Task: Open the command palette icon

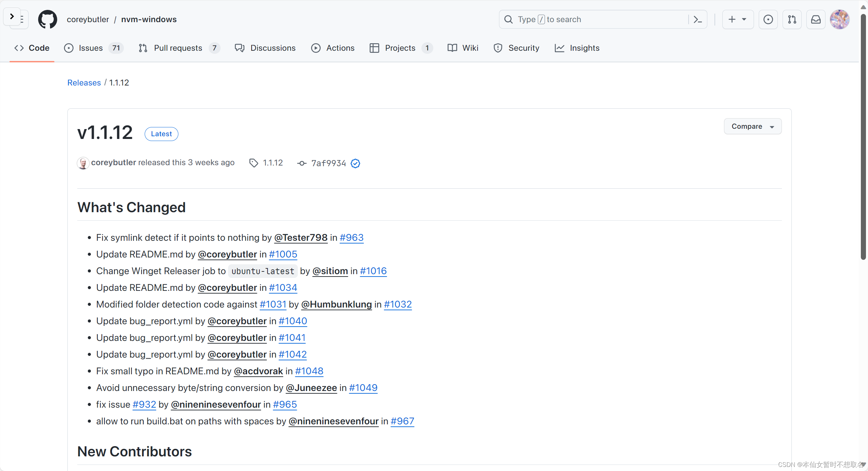Action: 697,19
